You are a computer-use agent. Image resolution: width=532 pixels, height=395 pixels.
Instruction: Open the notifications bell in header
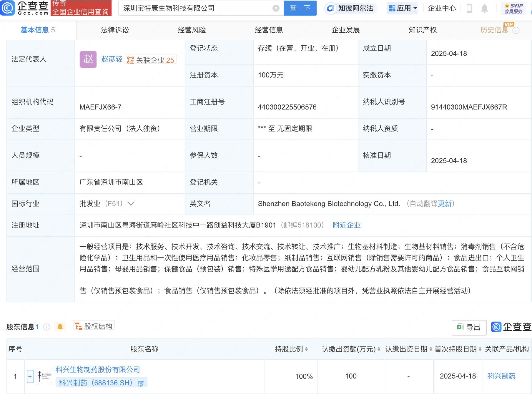[484, 9]
